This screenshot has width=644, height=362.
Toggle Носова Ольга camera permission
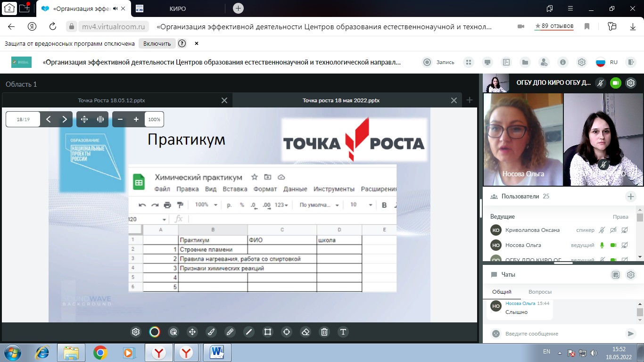(x=613, y=245)
